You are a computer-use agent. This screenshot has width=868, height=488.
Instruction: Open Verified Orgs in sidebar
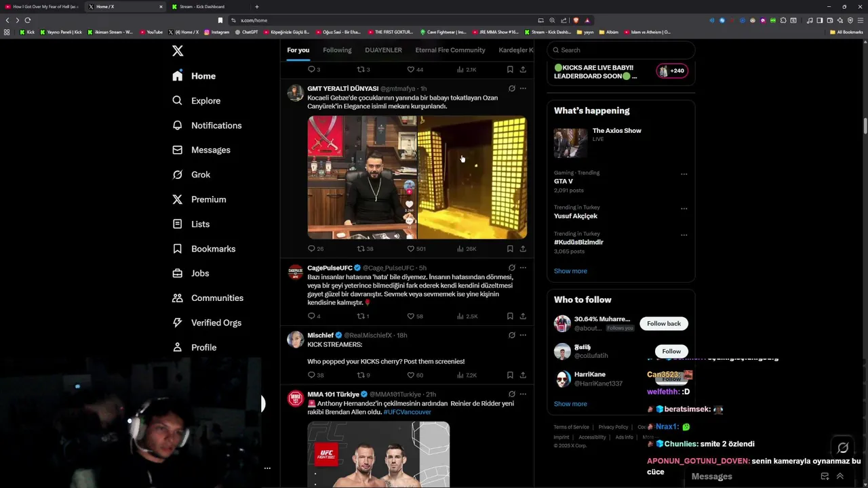click(x=207, y=323)
